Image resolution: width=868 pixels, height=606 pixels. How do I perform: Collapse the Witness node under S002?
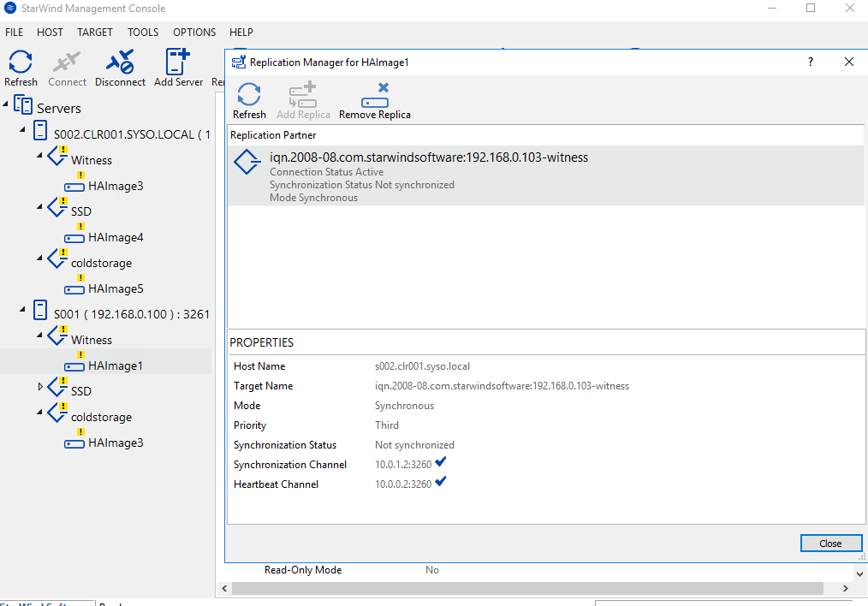[40, 156]
